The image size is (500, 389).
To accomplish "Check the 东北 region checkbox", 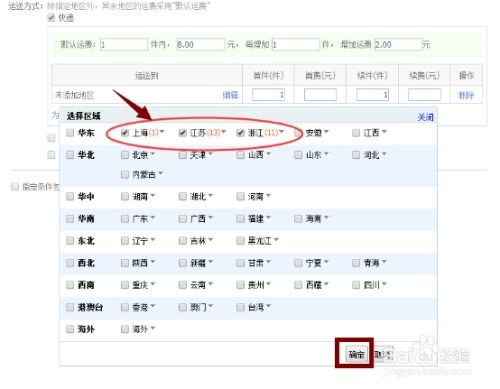I will [70, 241].
